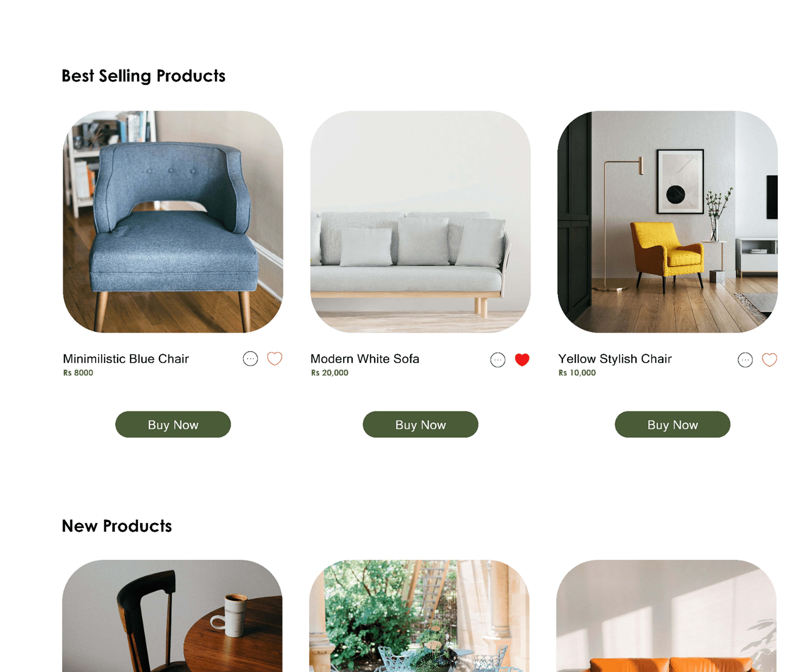View the garden blue chairs product image
Screen dimensions: 793x672
click(419, 616)
